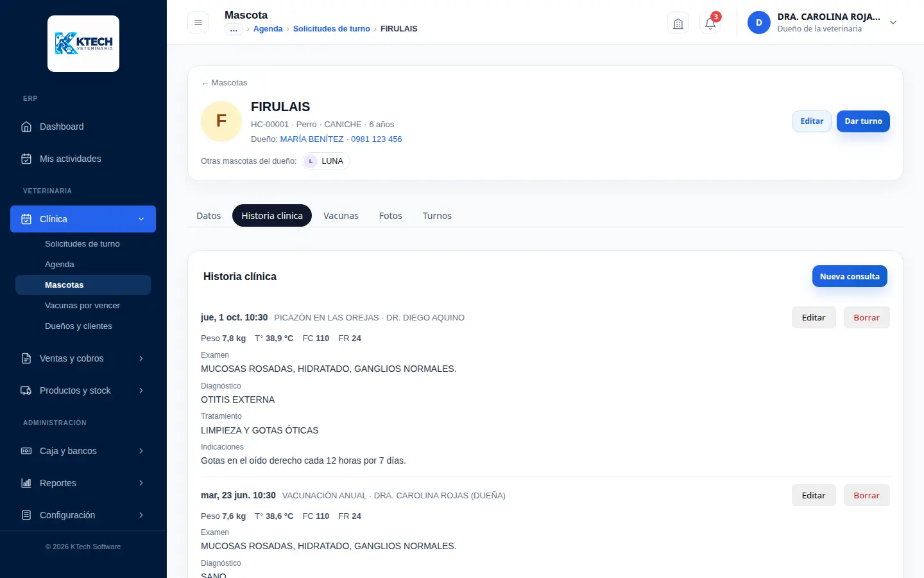Open the Vacunas tab

[x=341, y=216]
